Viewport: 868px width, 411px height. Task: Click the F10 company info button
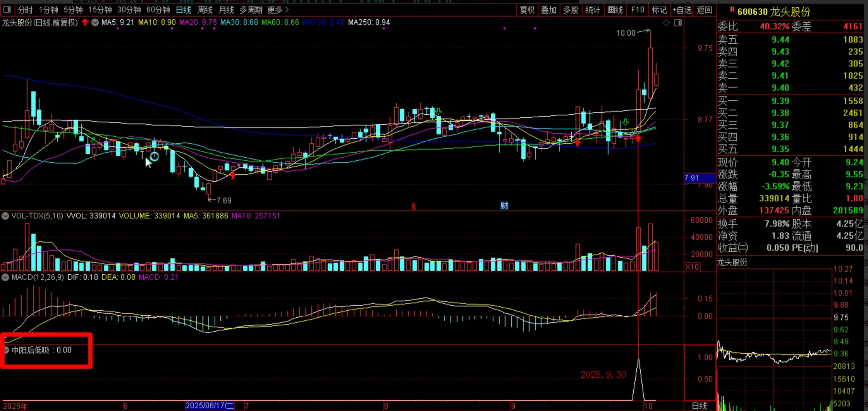(637, 10)
